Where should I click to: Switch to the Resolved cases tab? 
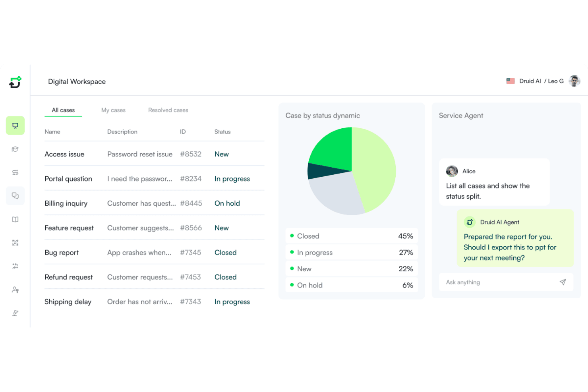click(168, 110)
